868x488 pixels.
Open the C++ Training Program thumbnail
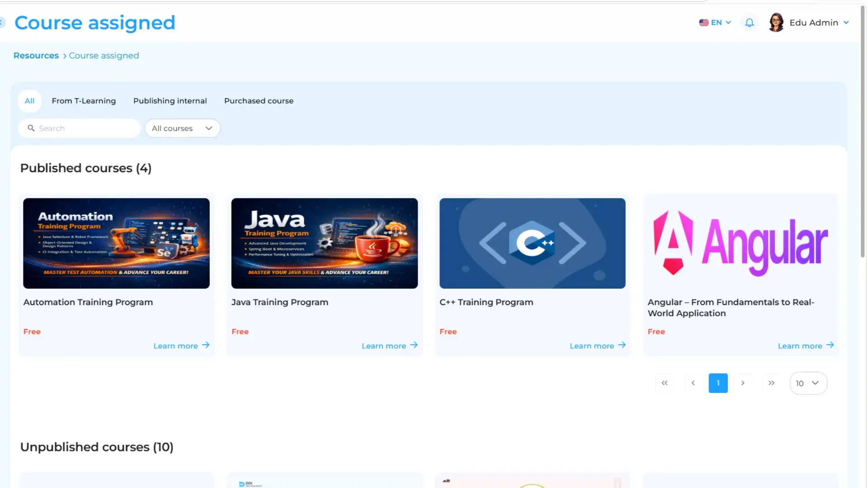click(x=533, y=243)
